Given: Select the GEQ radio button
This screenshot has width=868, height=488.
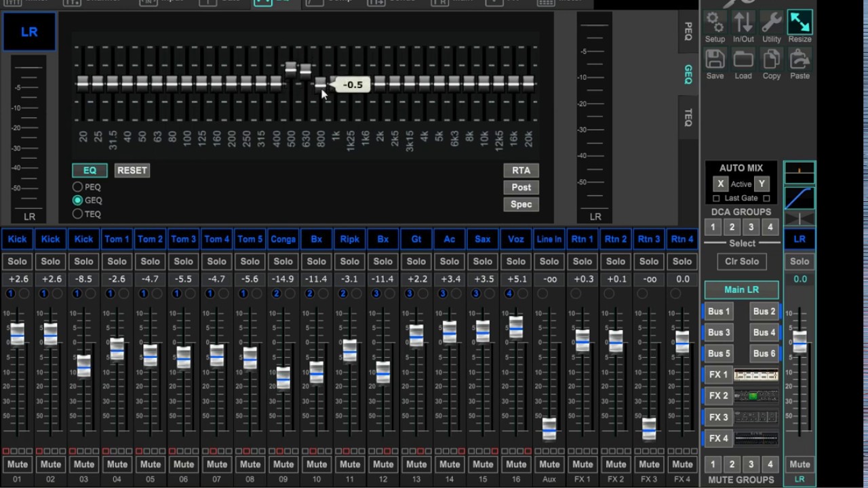Looking at the screenshot, I should point(78,201).
